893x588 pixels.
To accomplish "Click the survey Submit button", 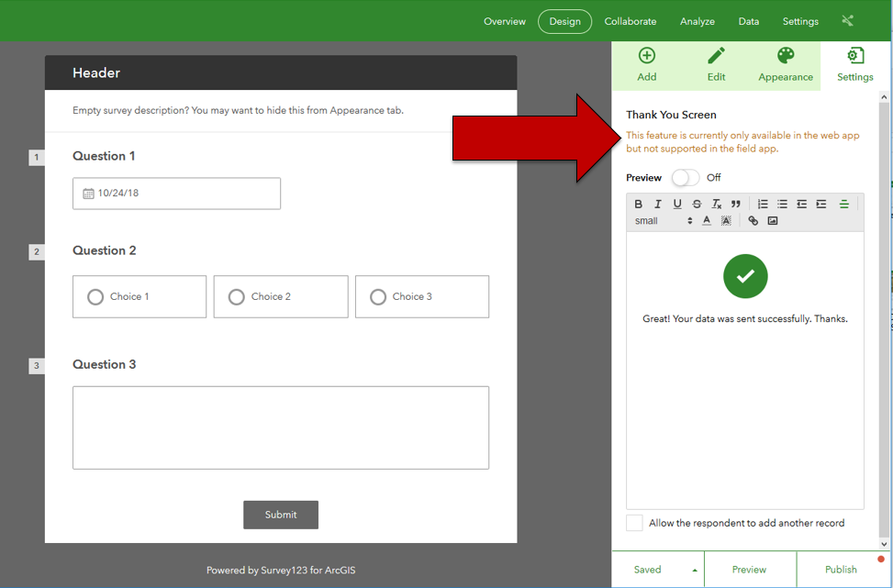I will point(281,515).
